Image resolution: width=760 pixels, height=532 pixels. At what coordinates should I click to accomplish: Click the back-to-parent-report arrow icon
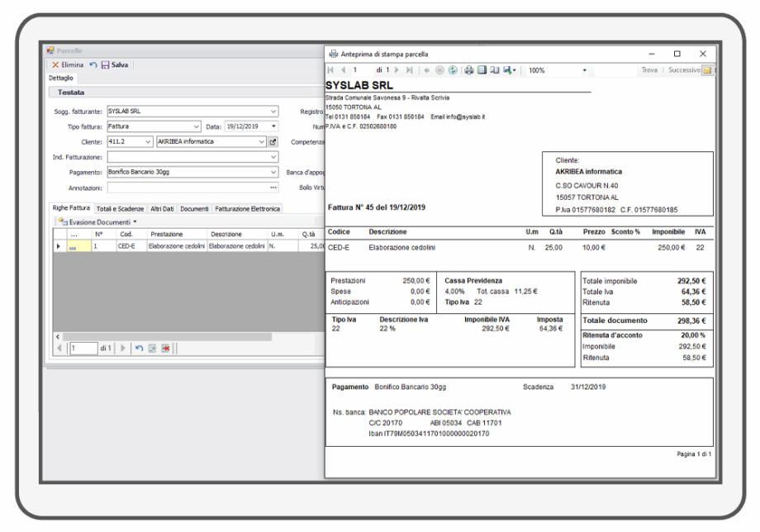click(426, 70)
